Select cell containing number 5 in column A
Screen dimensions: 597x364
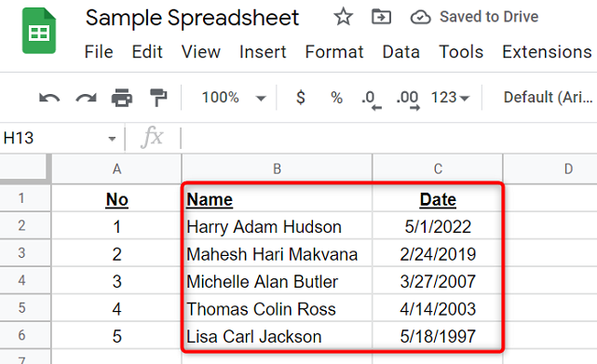[x=117, y=336]
